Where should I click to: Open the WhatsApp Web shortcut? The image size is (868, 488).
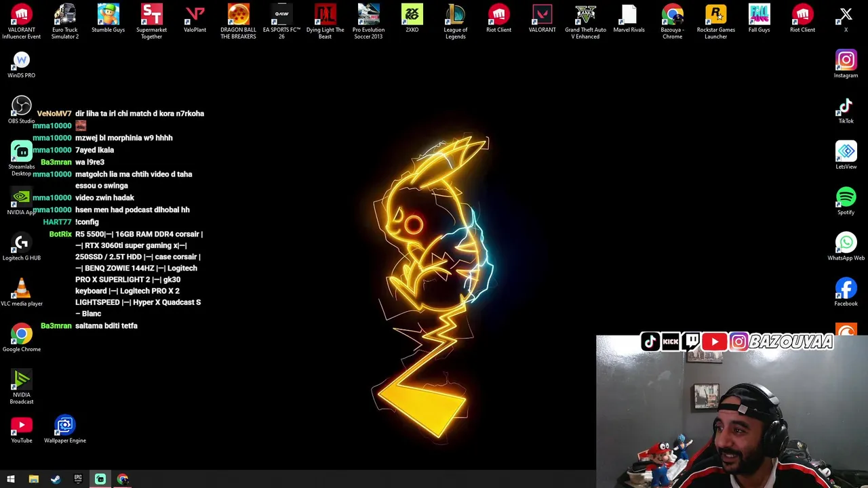point(846,247)
